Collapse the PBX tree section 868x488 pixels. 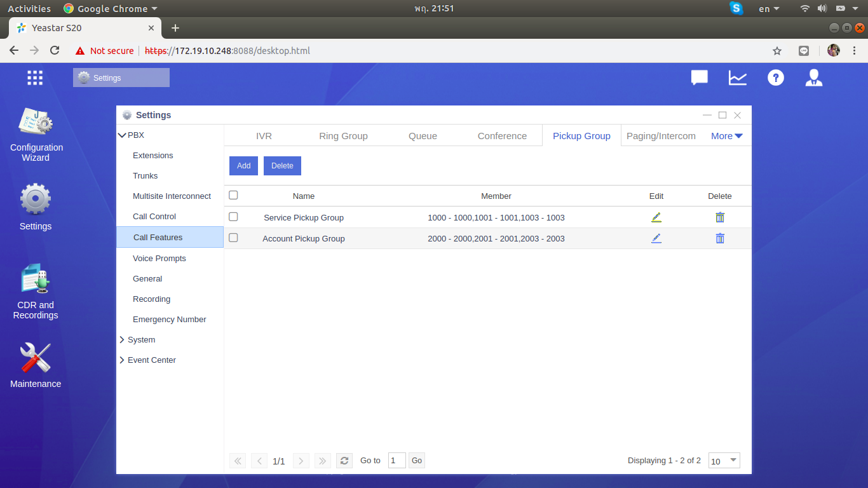122,135
